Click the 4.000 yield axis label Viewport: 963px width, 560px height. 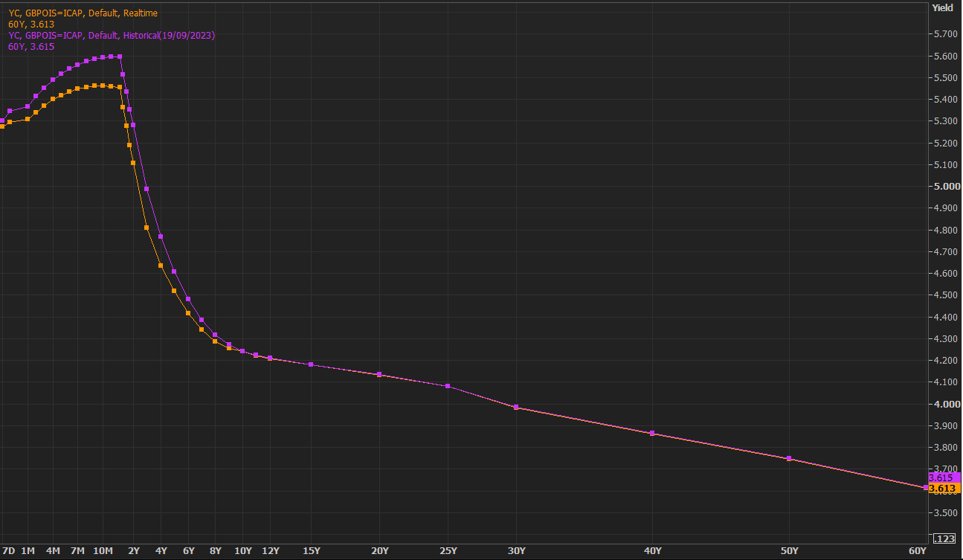[945, 405]
